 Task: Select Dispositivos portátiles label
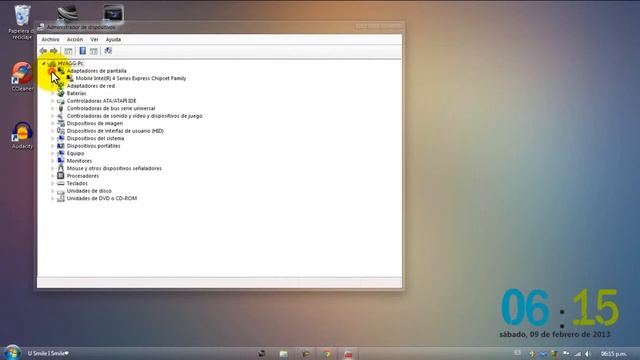coord(93,146)
